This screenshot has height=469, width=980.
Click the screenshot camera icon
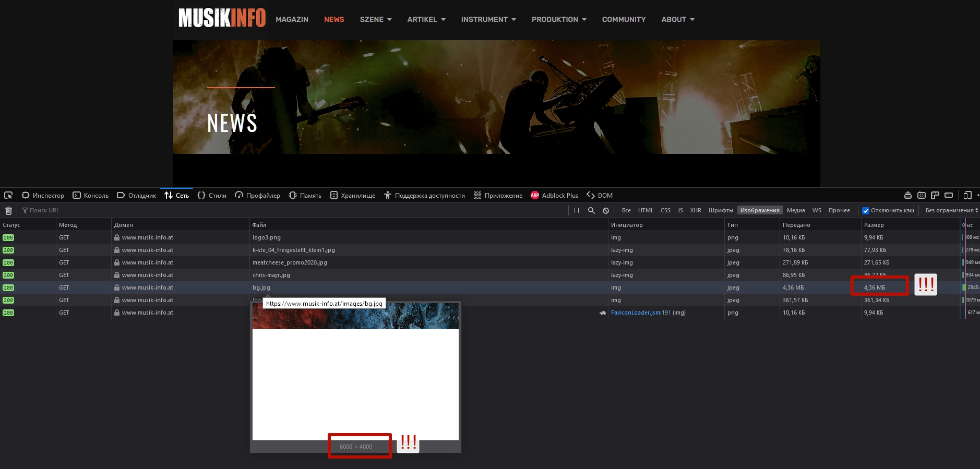(x=922, y=195)
